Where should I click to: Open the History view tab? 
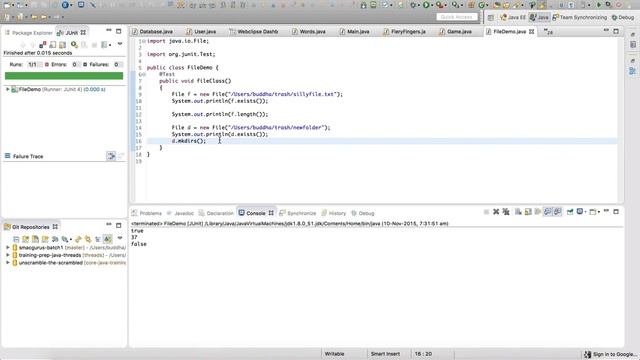click(334, 213)
